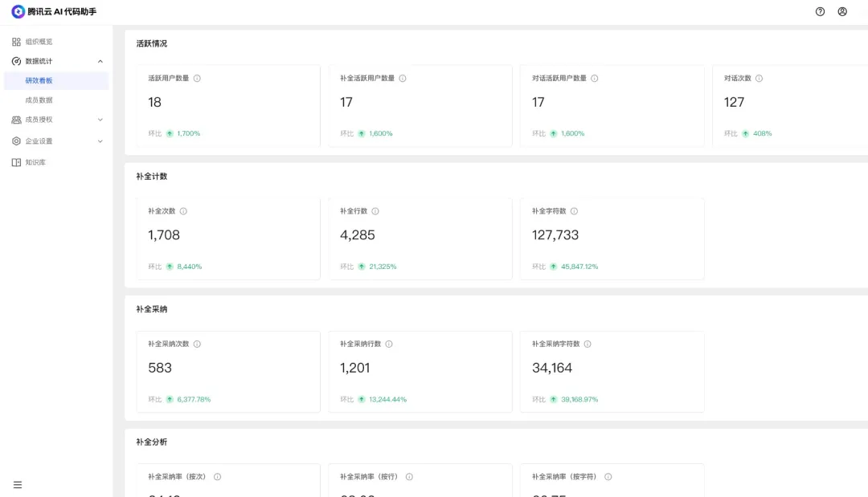The width and height of the screenshot is (868, 497).
Task: Click the 补全计数 section heading
Action: point(152,177)
